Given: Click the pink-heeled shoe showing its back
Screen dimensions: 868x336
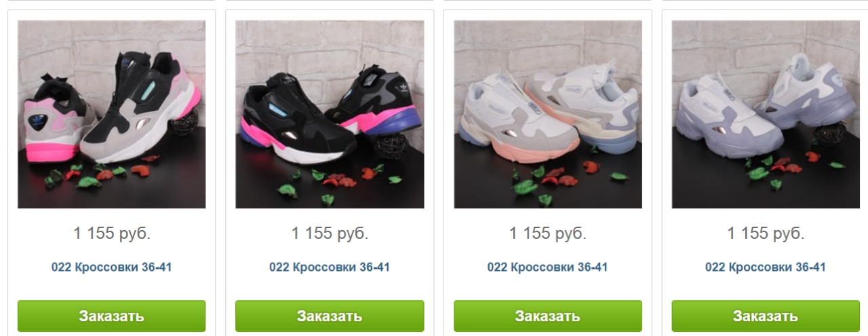Looking at the screenshot, I should (x=56, y=121).
